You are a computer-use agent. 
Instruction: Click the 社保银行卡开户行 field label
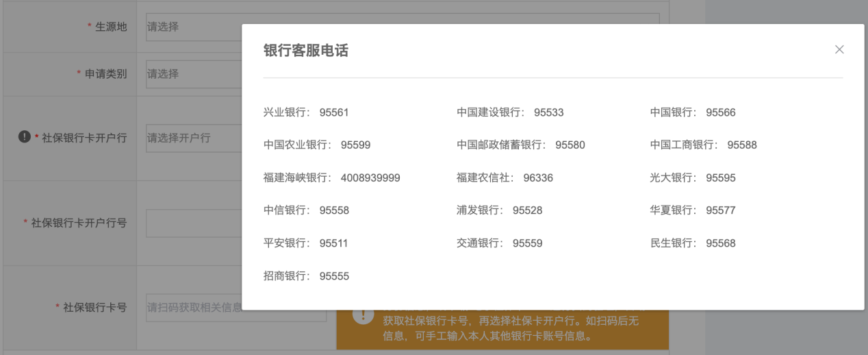click(x=84, y=138)
